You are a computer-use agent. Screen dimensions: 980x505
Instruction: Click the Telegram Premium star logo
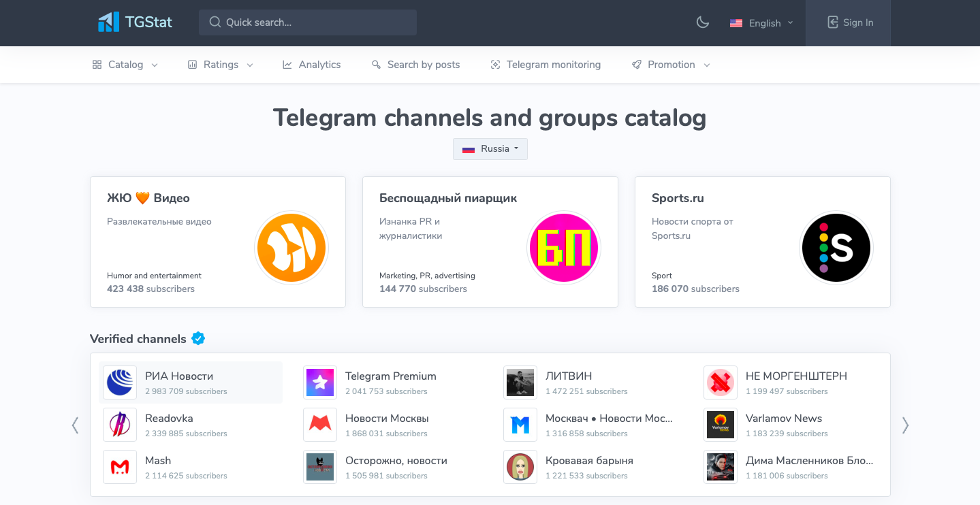point(320,382)
